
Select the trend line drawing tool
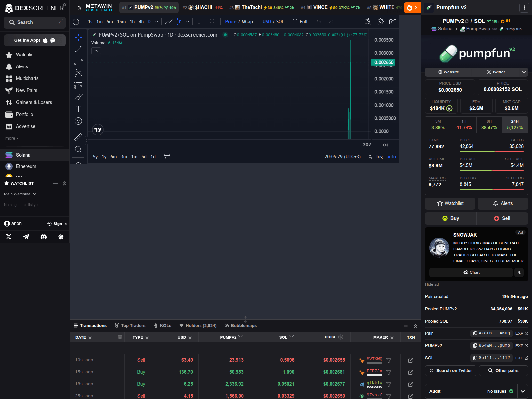78,49
